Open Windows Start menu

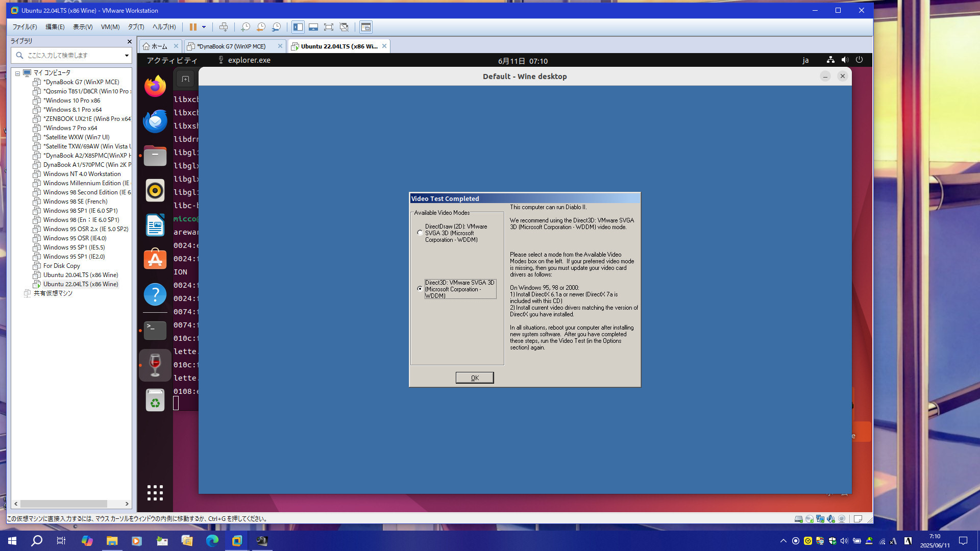[x=12, y=541]
